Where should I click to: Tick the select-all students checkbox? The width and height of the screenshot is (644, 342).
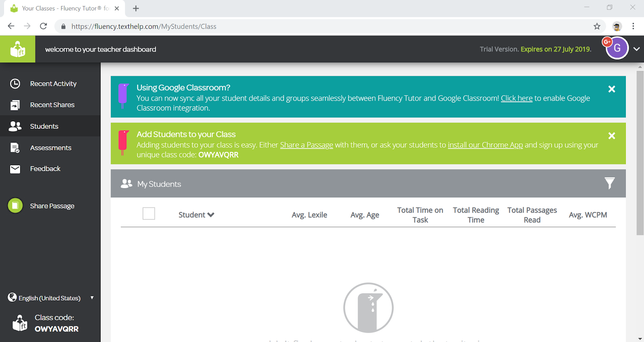(x=149, y=213)
